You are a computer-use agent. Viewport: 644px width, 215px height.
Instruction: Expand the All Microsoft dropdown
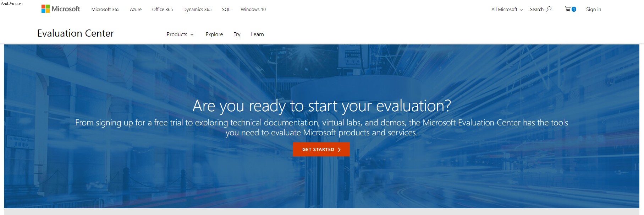click(507, 10)
